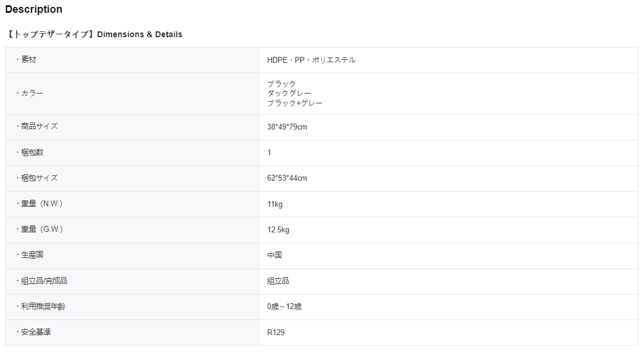
Task: Click the Description heading
Action: click(34, 9)
